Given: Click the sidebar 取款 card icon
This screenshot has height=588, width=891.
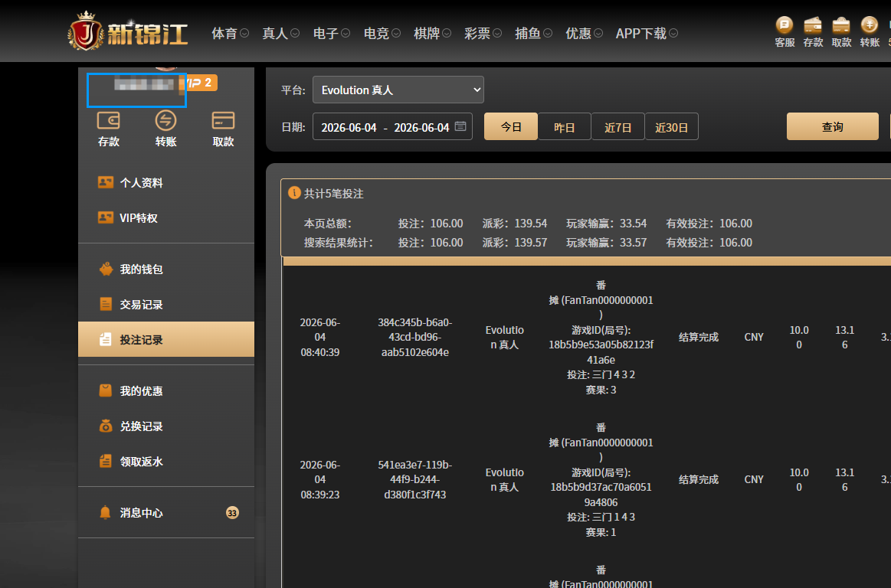Looking at the screenshot, I should 223,120.
